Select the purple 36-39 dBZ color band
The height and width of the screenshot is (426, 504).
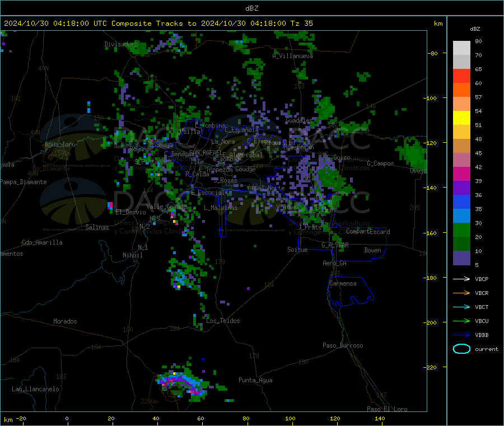point(461,188)
